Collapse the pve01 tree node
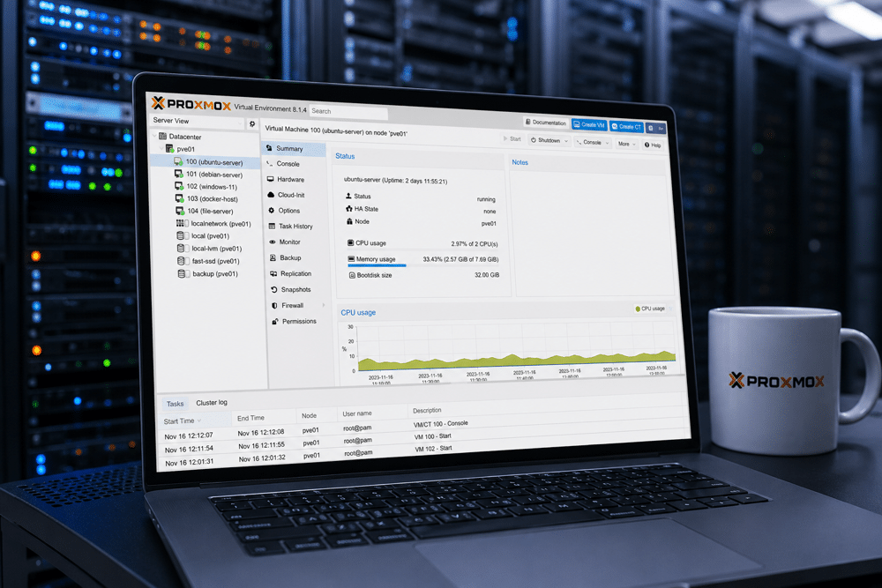This screenshot has height=588, width=882. pyautogui.click(x=161, y=148)
